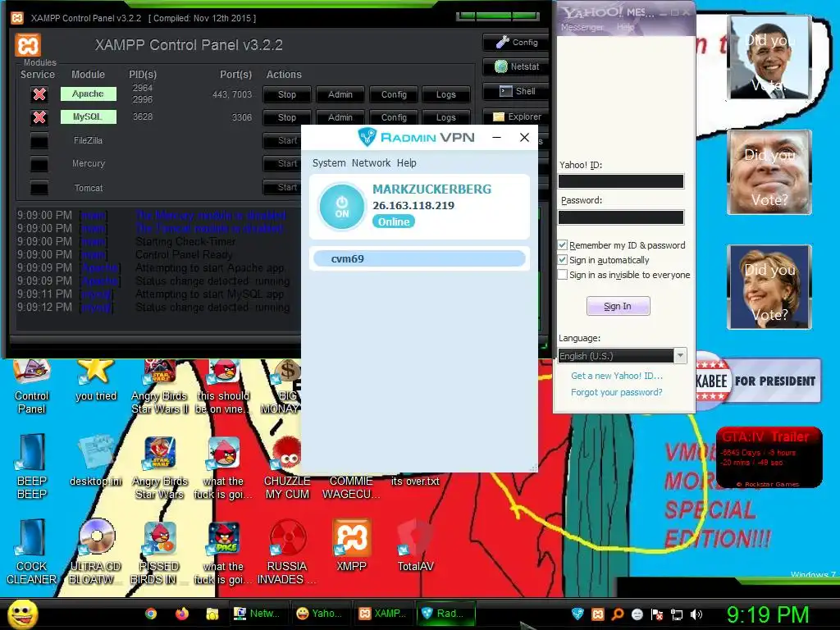The image size is (840, 630).
Task: Open Angry Birds Star Wars II icon
Action: 159,387
